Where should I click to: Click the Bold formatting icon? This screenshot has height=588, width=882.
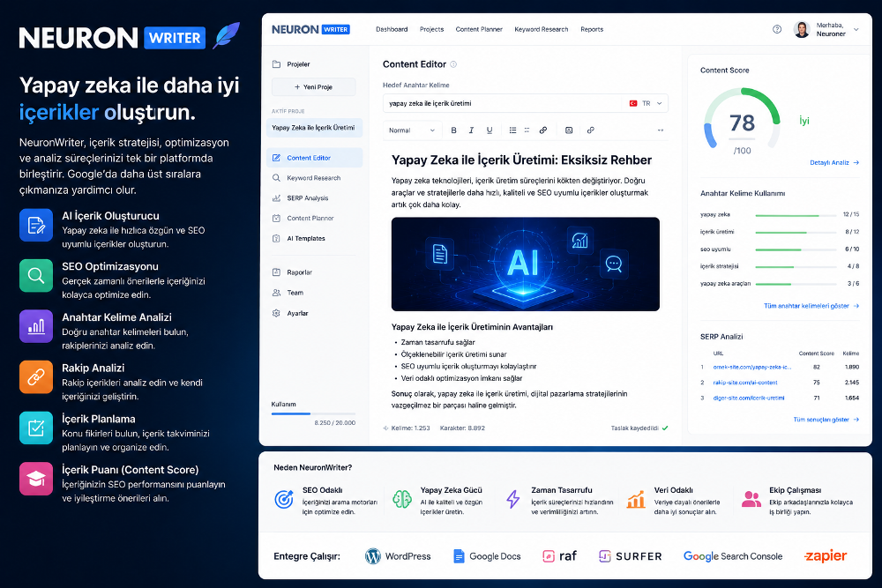click(x=453, y=130)
